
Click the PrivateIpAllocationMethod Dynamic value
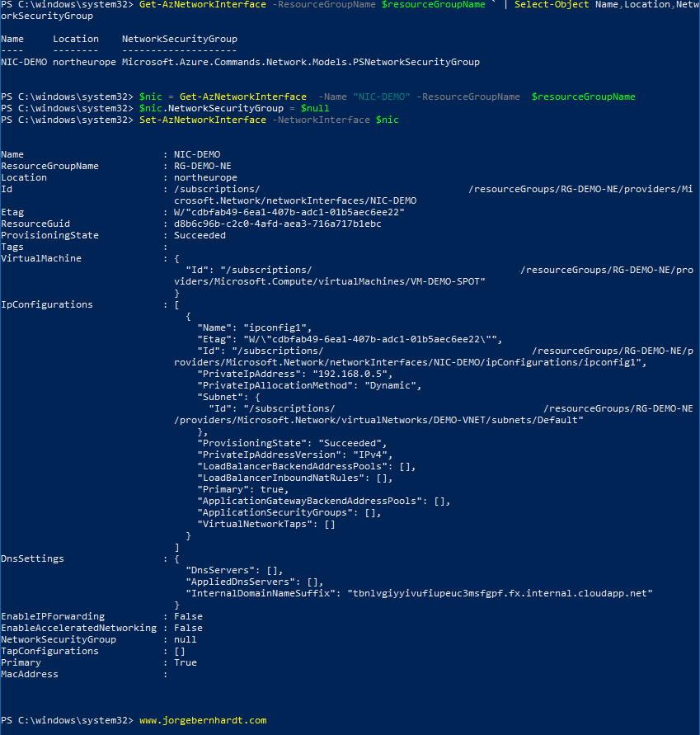tap(392, 385)
